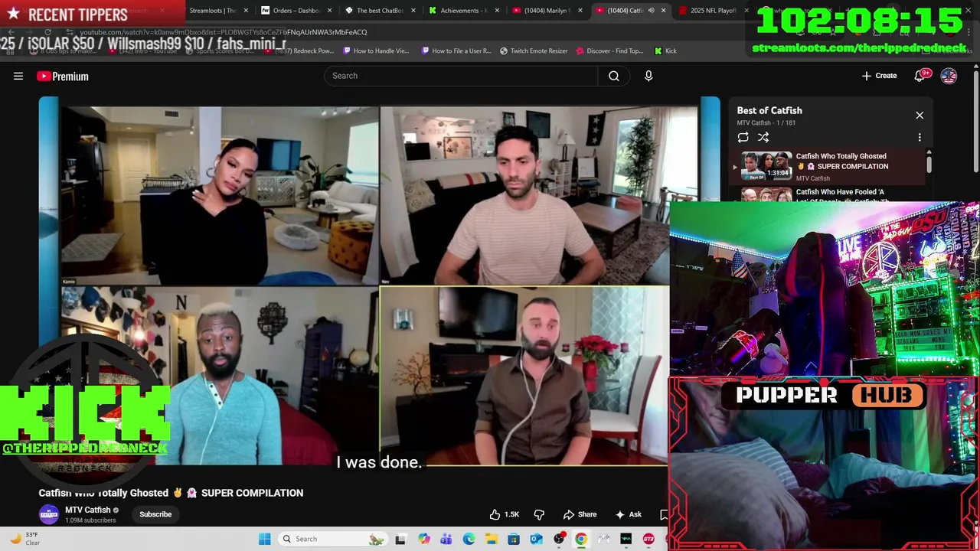This screenshot has height=551, width=980.
Task: Dislike the video
Action: (x=539, y=514)
